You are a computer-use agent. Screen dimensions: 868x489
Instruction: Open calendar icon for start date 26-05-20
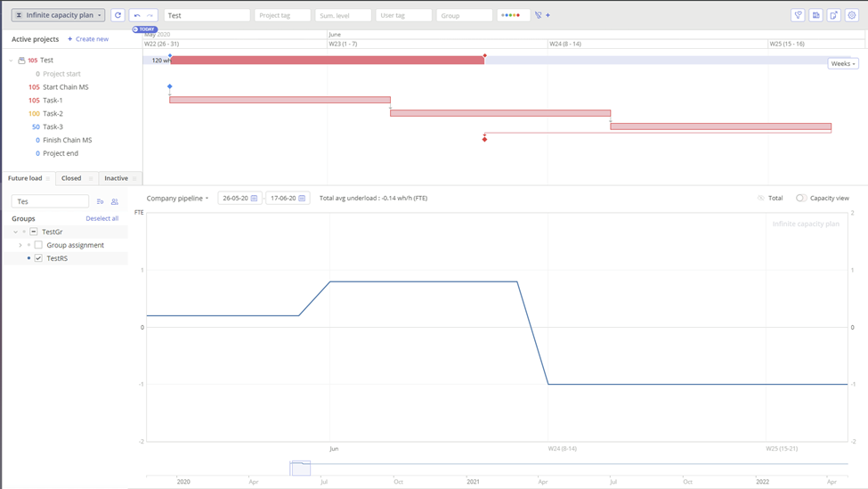(x=255, y=199)
